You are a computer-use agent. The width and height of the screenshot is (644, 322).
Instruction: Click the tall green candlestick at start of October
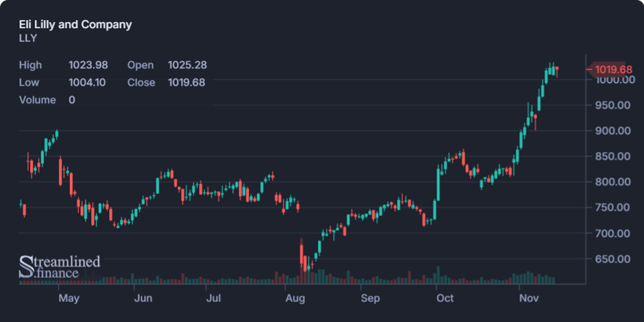pyautogui.click(x=438, y=182)
